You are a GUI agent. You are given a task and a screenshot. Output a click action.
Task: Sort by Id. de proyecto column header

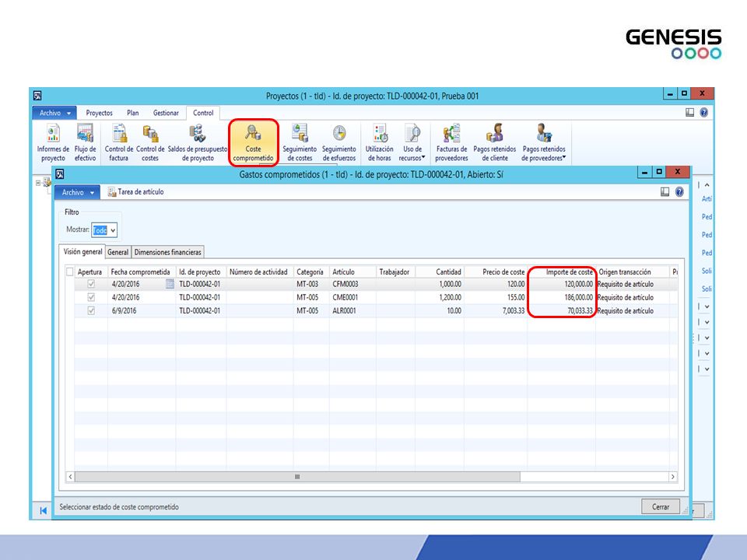click(201, 272)
